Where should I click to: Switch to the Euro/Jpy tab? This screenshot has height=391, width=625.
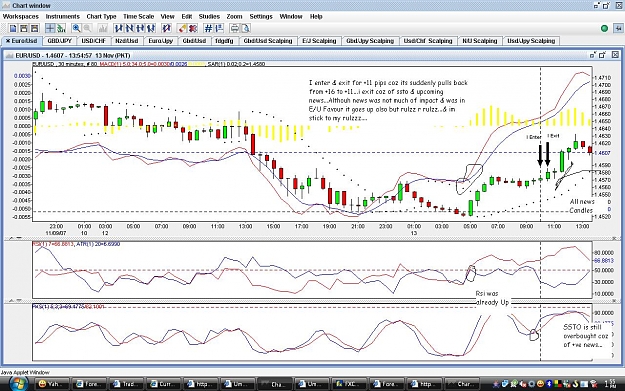(161, 41)
